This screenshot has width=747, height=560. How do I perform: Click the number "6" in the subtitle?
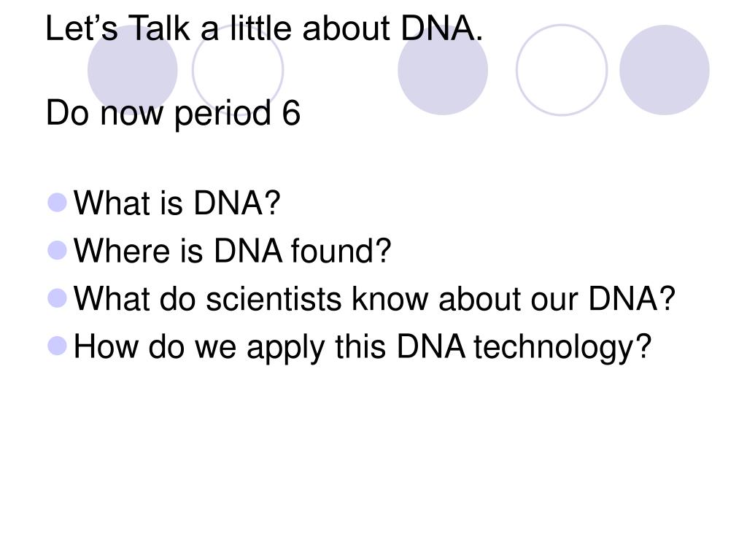(291, 113)
